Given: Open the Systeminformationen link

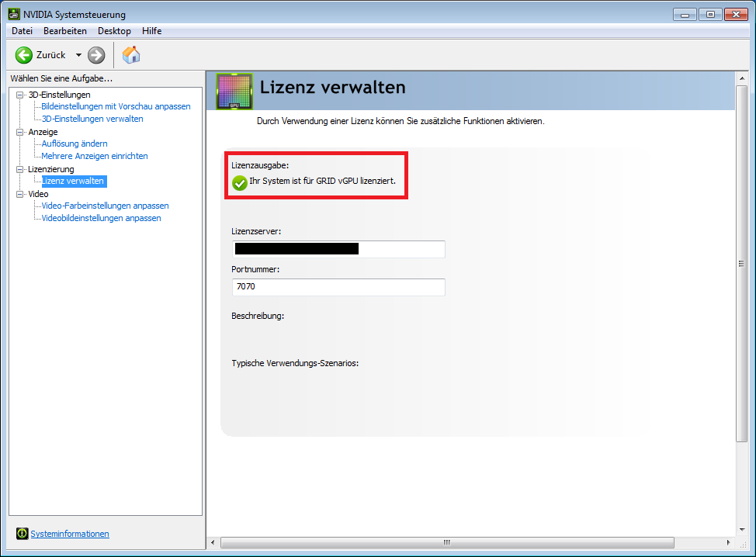Looking at the screenshot, I should pyautogui.click(x=70, y=534).
